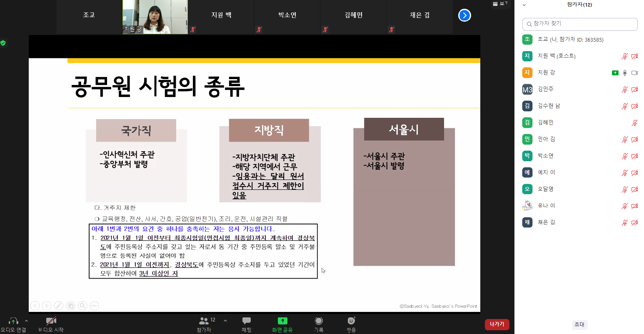The width and height of the screenshot is (644, 334).
Task: Open the 보기 view menu
Action: (x=500, y=4)
